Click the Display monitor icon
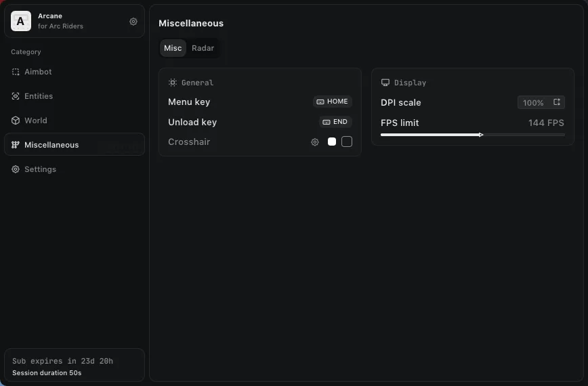This screenshot has width=588, height=386. coord(385,83)
